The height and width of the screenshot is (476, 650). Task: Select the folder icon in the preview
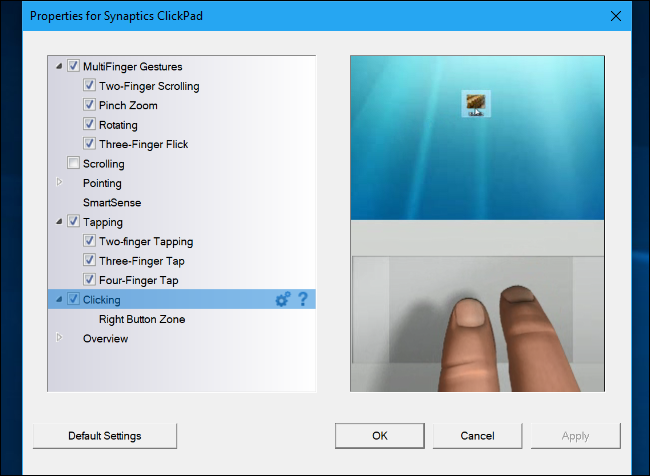coord(476,104)
